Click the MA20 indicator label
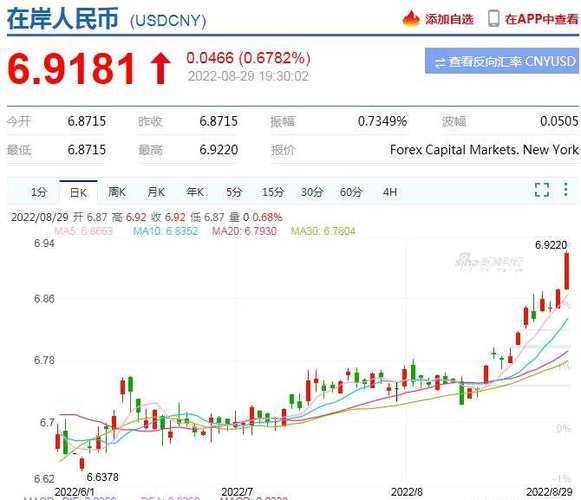The width and height of the screenshot is (581, 500). click(x=245, y=231)
